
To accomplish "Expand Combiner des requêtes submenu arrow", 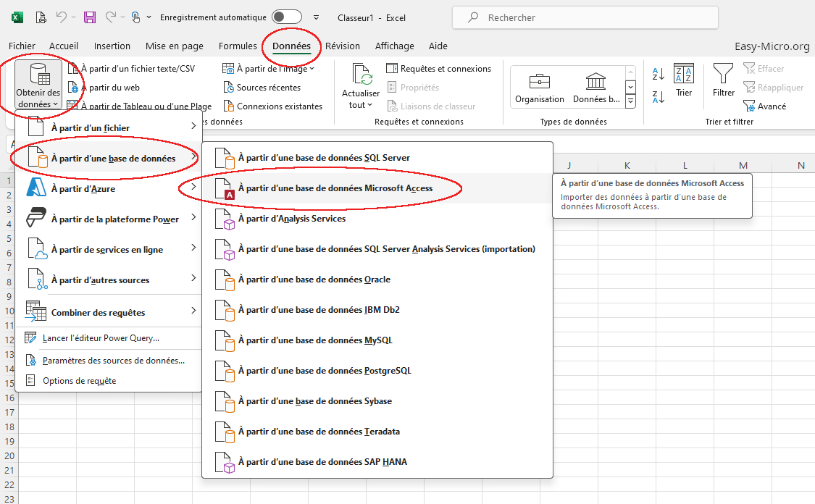I will 193,310.
